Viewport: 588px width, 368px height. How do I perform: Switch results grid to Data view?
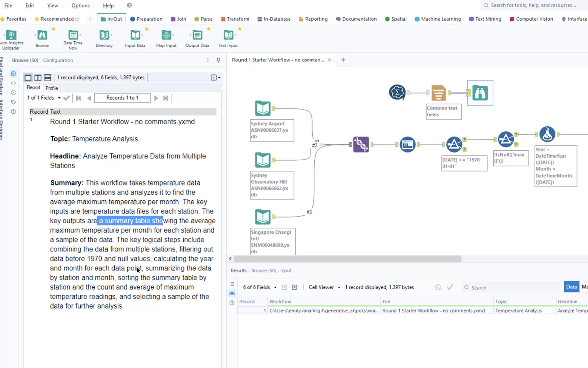(x=571, y=287)
